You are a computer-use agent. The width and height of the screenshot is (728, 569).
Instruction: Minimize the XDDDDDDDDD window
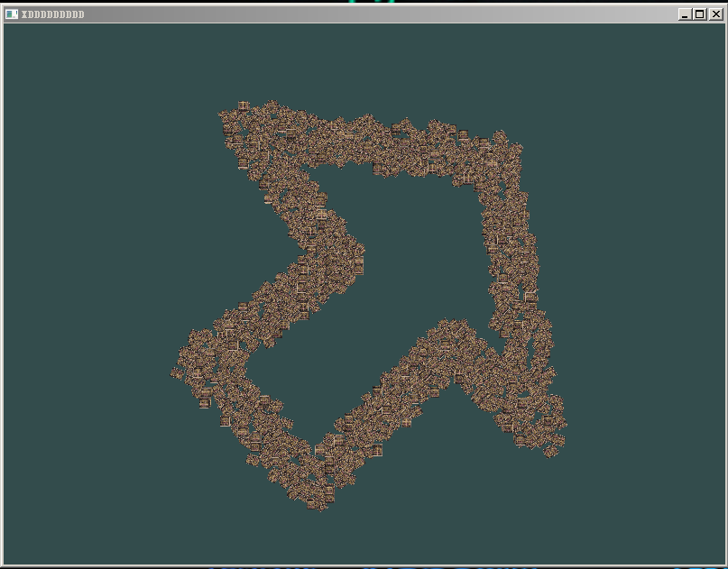pyautogui.click(x=685, y=14)
